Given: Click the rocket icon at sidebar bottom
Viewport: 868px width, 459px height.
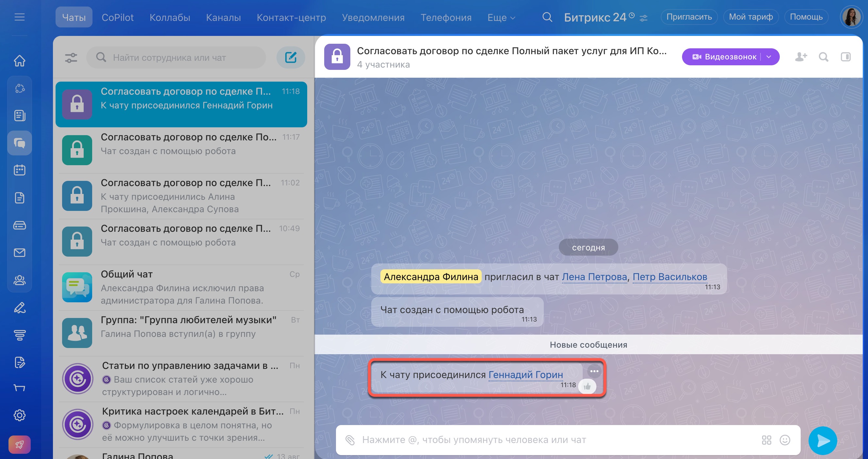Looking at the screenshot, I should pos(20,445).
